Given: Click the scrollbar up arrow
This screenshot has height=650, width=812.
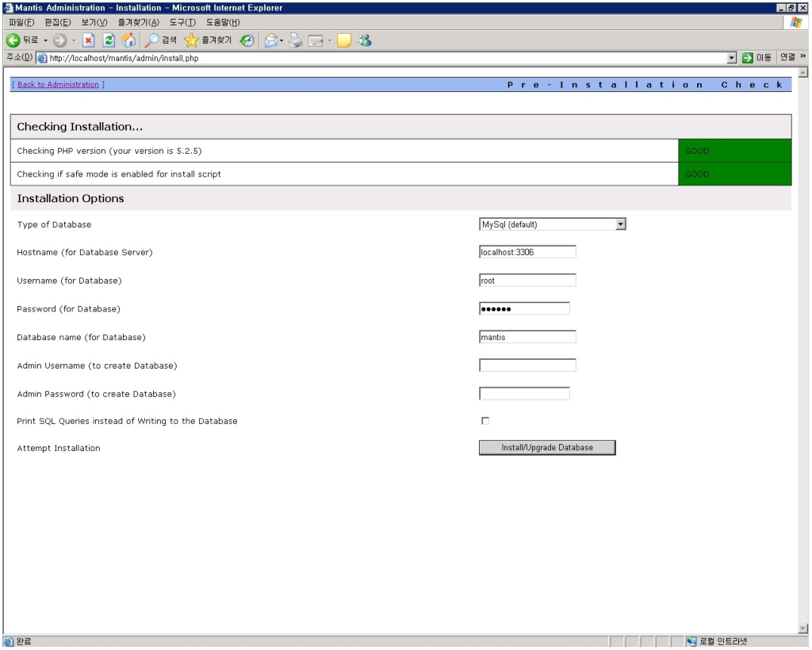Looking at the screenshot, I should 803,73.
